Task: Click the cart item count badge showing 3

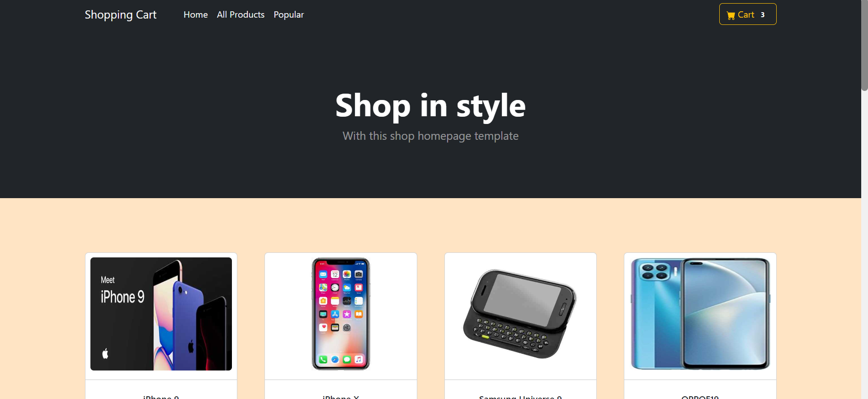Action: pyautogui.click(x=762, y=15)
